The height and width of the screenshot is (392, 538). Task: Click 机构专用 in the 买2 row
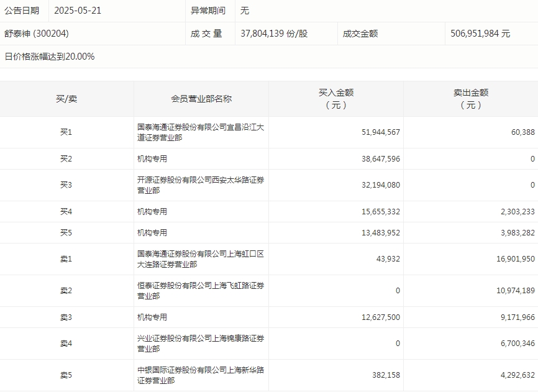(x=152, y=159)
